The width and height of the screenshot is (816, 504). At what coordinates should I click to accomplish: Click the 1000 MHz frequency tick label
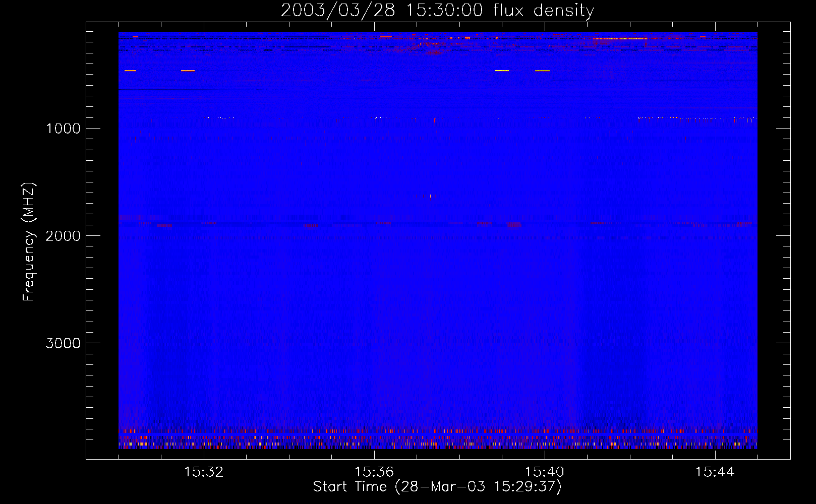coord(63,128)
